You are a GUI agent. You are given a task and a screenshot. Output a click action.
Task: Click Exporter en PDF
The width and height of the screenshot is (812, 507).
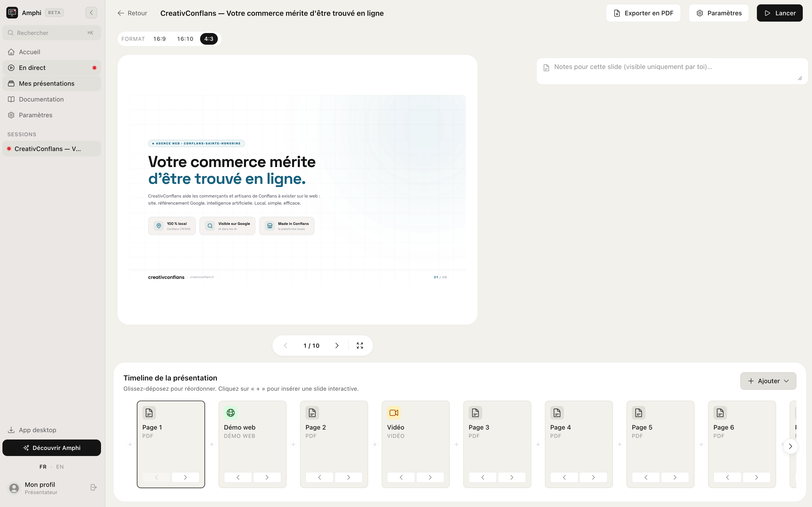click(x=643, y=13)
